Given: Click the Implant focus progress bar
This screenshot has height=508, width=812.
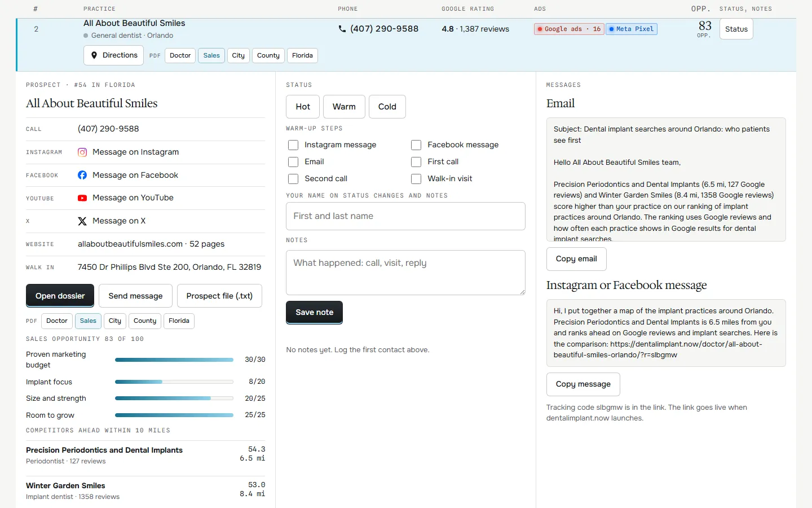Looking at the screenshot, I should click(174, 382).
